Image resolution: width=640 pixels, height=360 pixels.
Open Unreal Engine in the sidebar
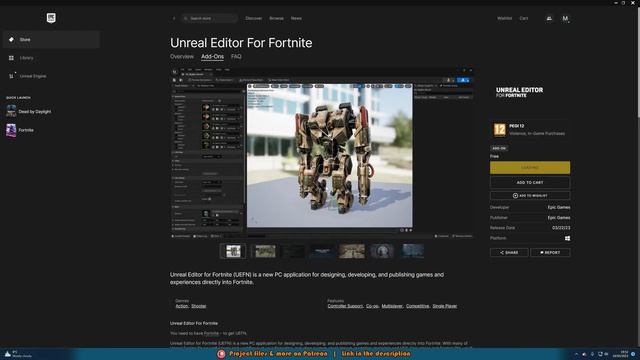pyautogui.click(x=51, y=76)
